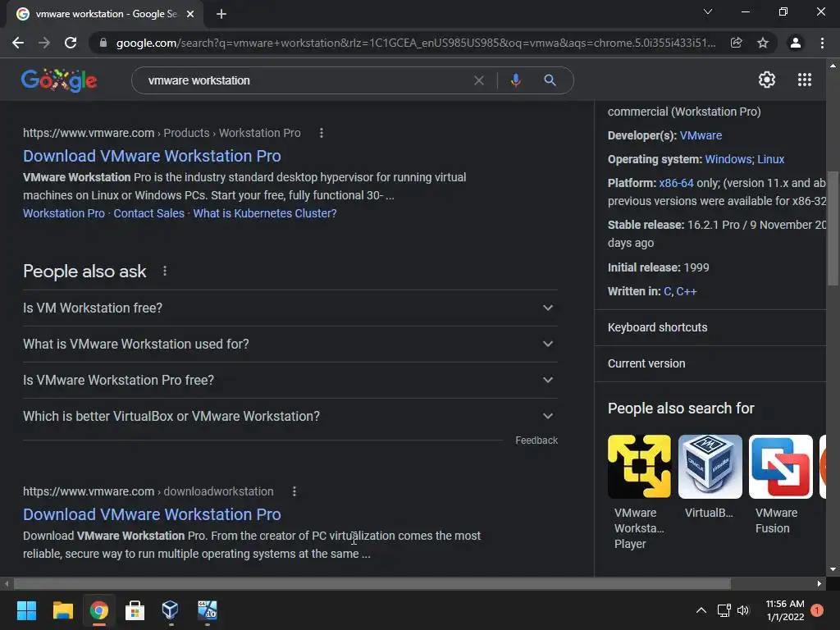Open the downloadworkstation result title link
840x630 pixels.
point(152,514)
